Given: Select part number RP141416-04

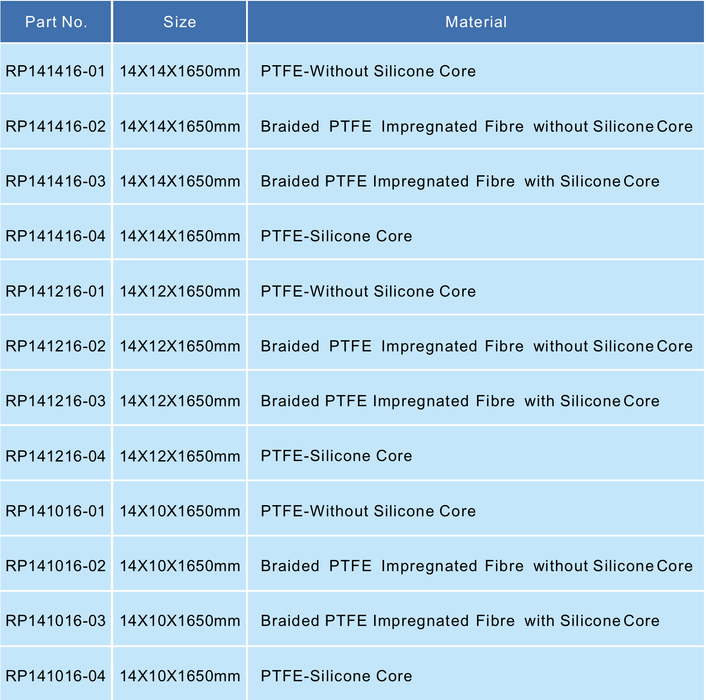Looking at the screenshot, I should (56, 237).
